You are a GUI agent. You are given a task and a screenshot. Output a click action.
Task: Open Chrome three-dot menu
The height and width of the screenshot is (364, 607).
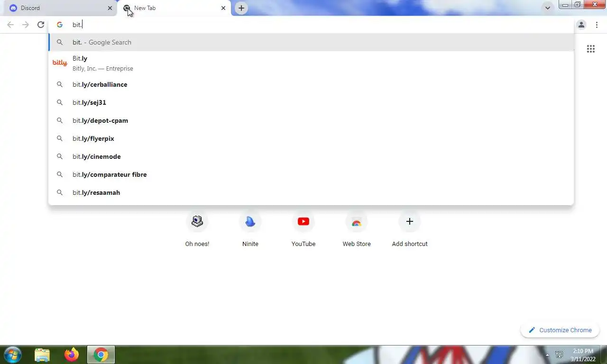pos(597,25)
